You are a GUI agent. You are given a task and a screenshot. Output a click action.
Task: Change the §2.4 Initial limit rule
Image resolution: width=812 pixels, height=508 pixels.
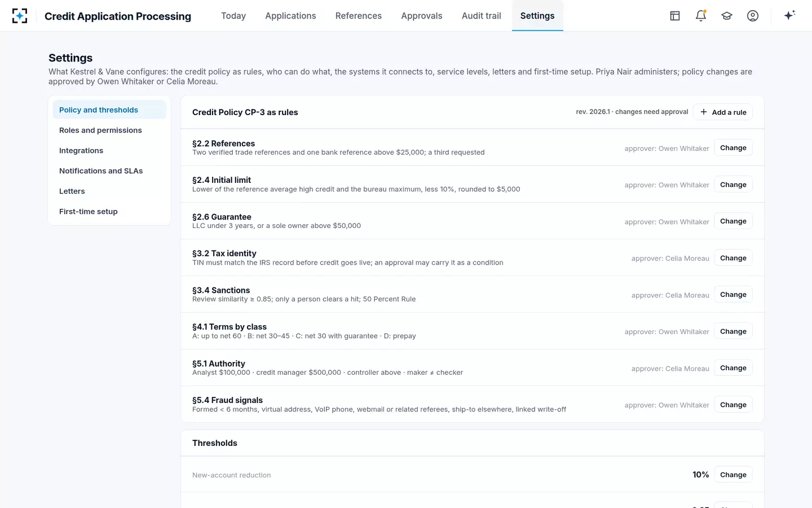click(x=733, y=185)
